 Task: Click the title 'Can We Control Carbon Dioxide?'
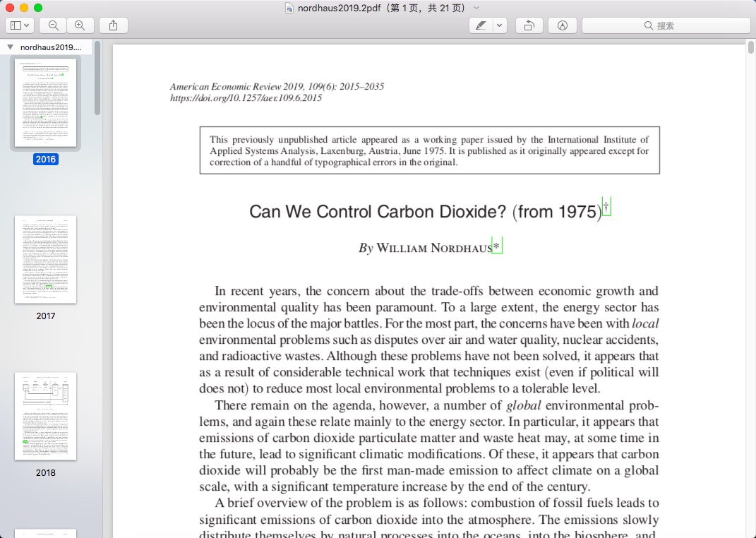[378, 212]
